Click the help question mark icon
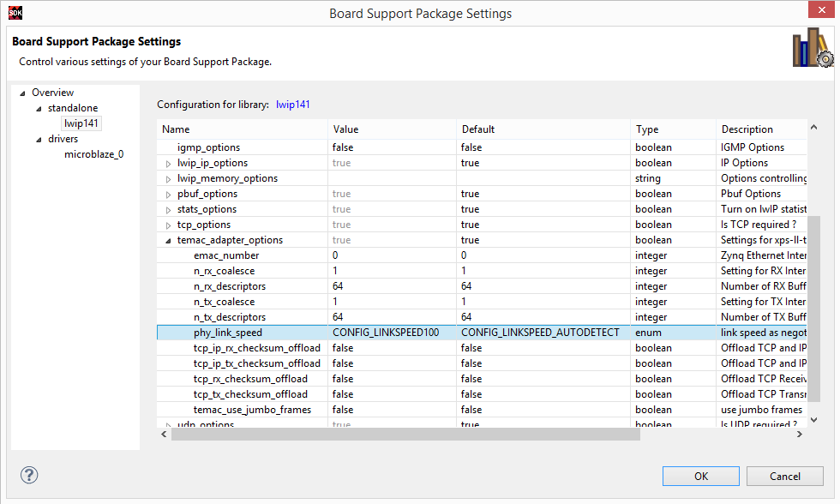 [29, 475]
